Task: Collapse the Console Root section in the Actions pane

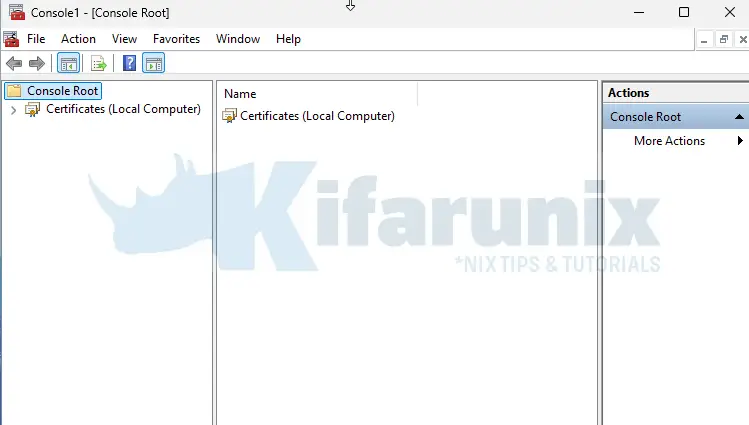Action: [739, 117]
